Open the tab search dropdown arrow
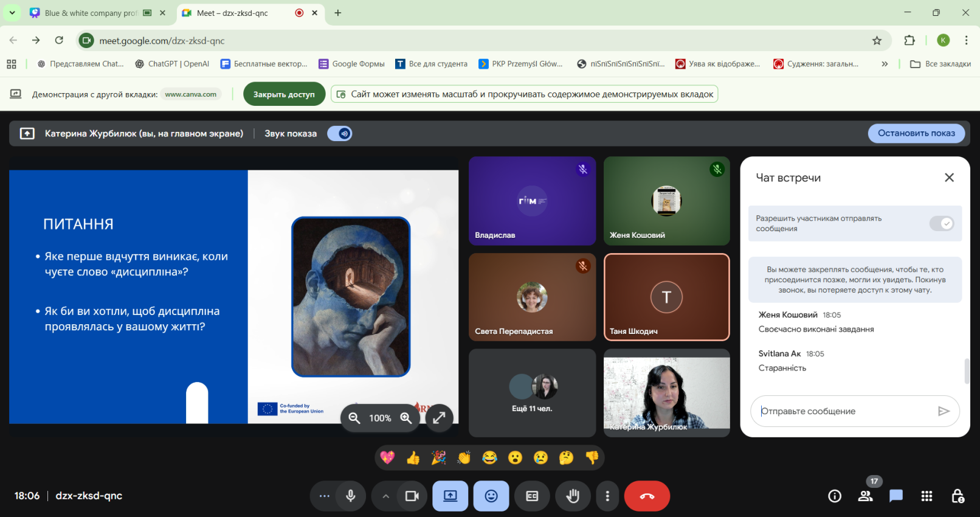This screenshot has height=517, width=980. (x=12, y=13)
